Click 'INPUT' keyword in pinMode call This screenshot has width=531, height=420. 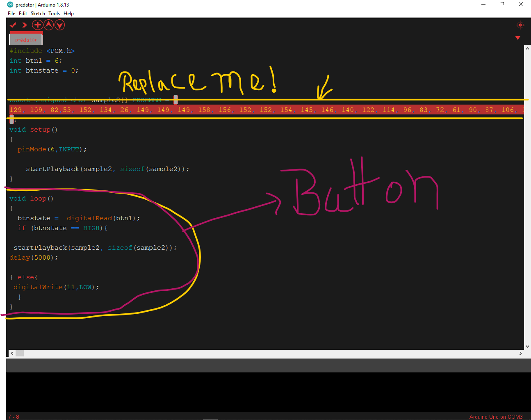69,149
